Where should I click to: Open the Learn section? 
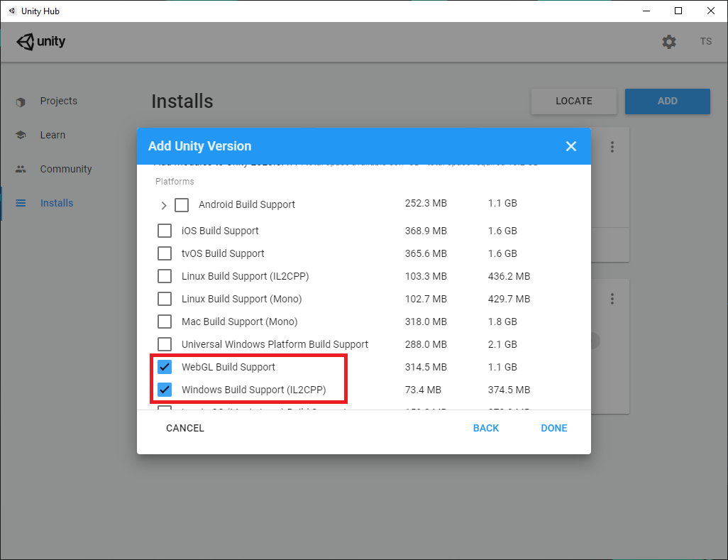click(53, 135)
